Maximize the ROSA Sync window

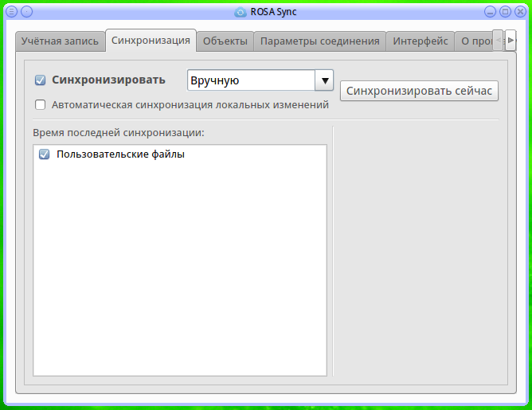coord(505,12)
